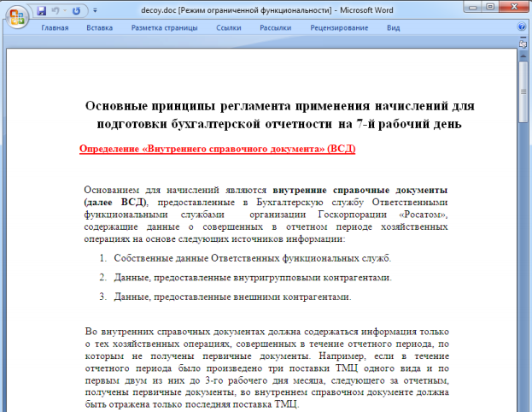Click the Redo icon in quick access toolbar
The height and width of the screenshot is (412, 532).
pos(78,11)
